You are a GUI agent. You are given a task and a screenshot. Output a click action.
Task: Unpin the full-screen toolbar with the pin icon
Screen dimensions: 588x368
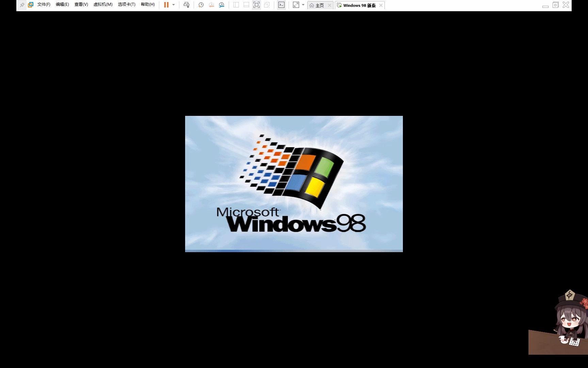click(x=22, y=5)
